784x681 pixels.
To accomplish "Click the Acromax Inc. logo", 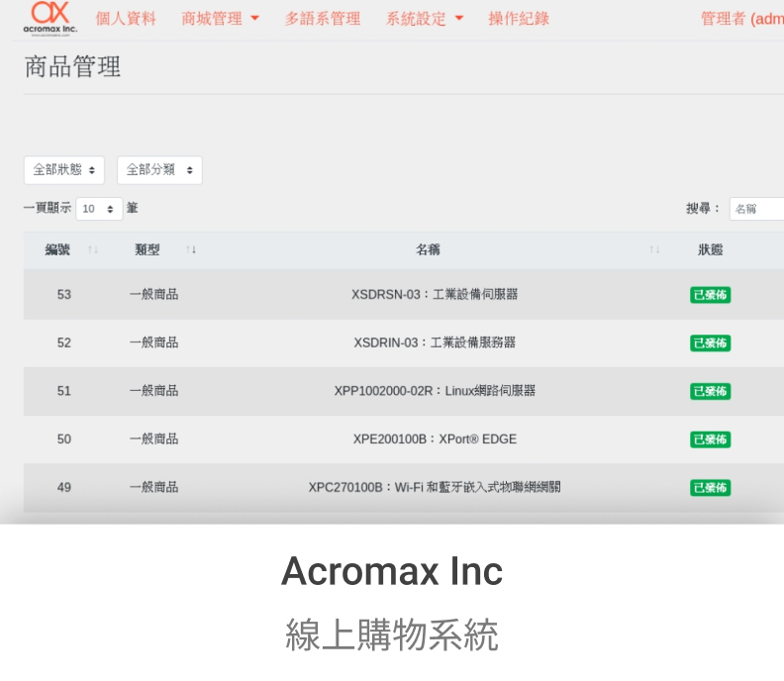I will [50, 19].
